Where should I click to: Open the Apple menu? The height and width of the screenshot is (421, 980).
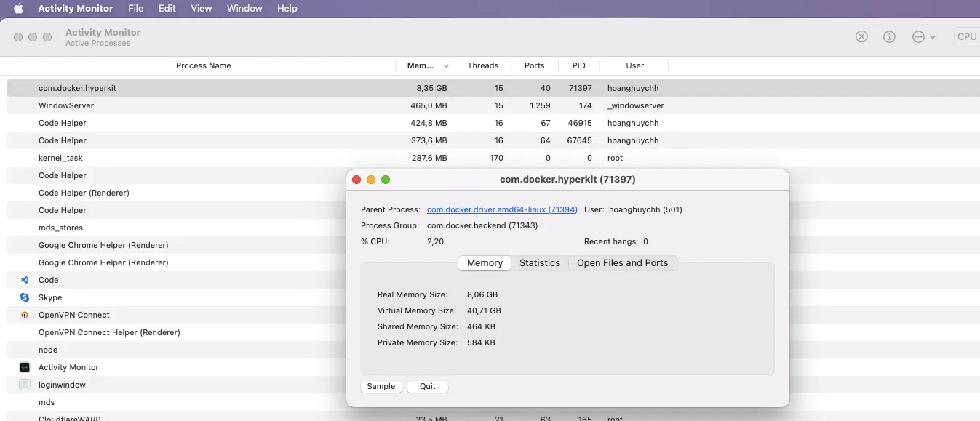(x=18, y=9)
